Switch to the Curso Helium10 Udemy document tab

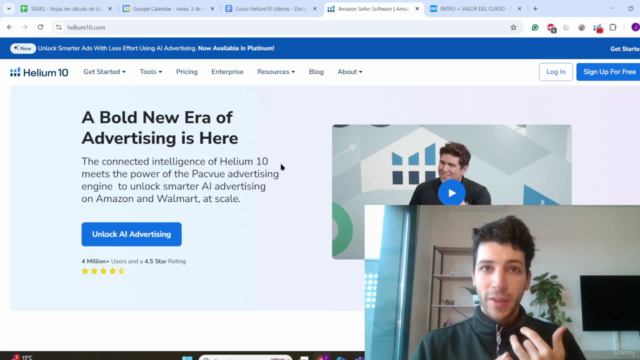pyautogui.click(x=270, y=9)
